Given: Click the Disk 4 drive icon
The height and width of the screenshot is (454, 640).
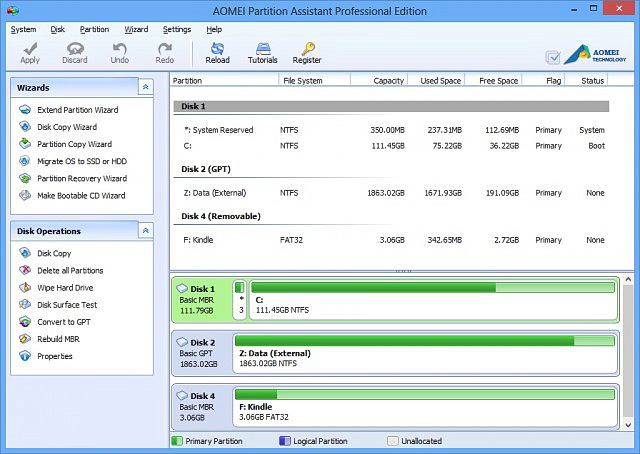Looking at the screenshot, I should click(x=182, y=395).
